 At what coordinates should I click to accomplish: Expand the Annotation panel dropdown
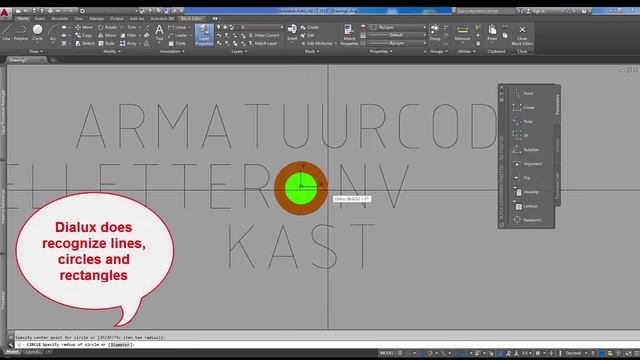[x=172, y=51]
